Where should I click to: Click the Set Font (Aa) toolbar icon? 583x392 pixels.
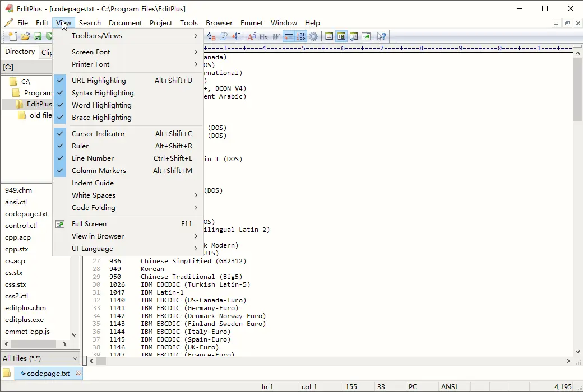[252, 36]
